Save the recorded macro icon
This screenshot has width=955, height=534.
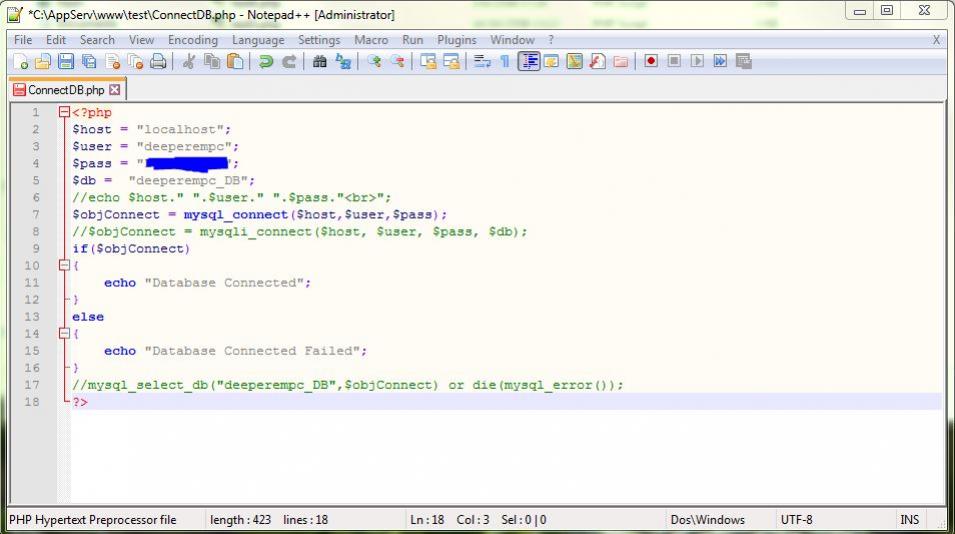(744, 61)
